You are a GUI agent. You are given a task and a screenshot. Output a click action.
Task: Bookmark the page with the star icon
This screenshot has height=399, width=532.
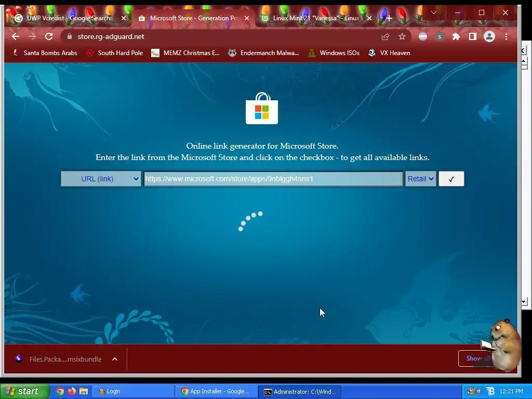402,37
